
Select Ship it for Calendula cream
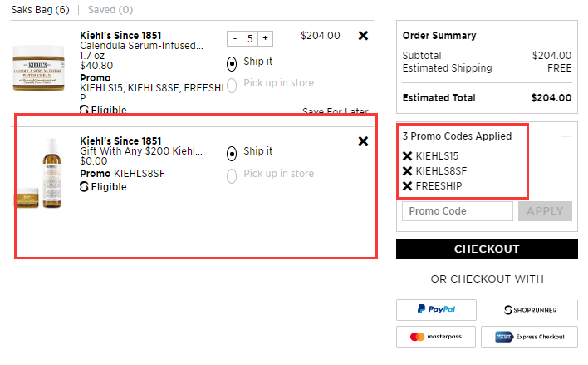coord(232,64)
